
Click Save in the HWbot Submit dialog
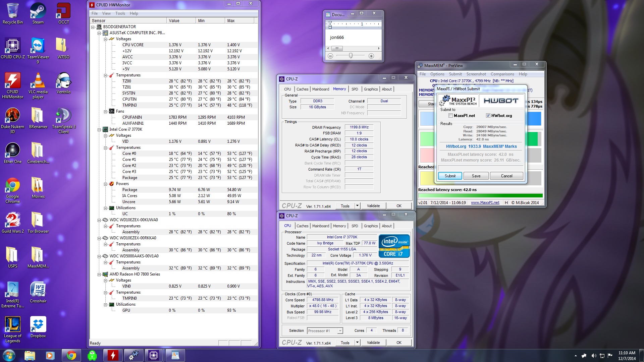tap(476, 176)
